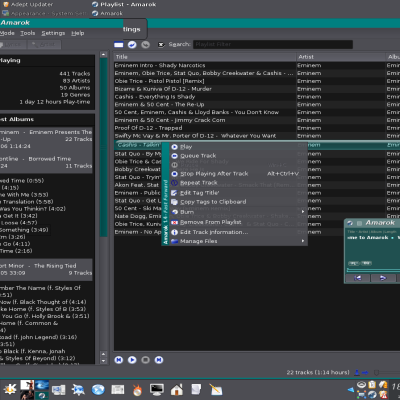Skip to next track in main playlist controls

coord(159,360)
